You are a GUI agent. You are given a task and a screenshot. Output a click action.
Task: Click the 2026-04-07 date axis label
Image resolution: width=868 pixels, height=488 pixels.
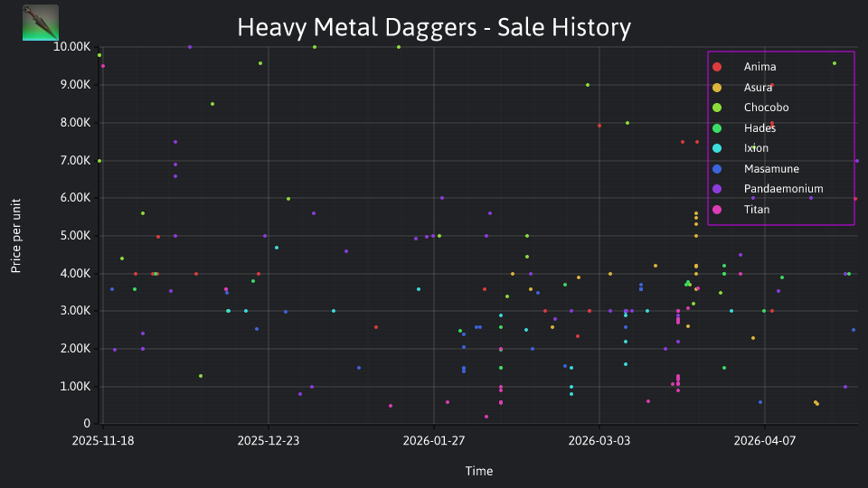pos(765,441)
